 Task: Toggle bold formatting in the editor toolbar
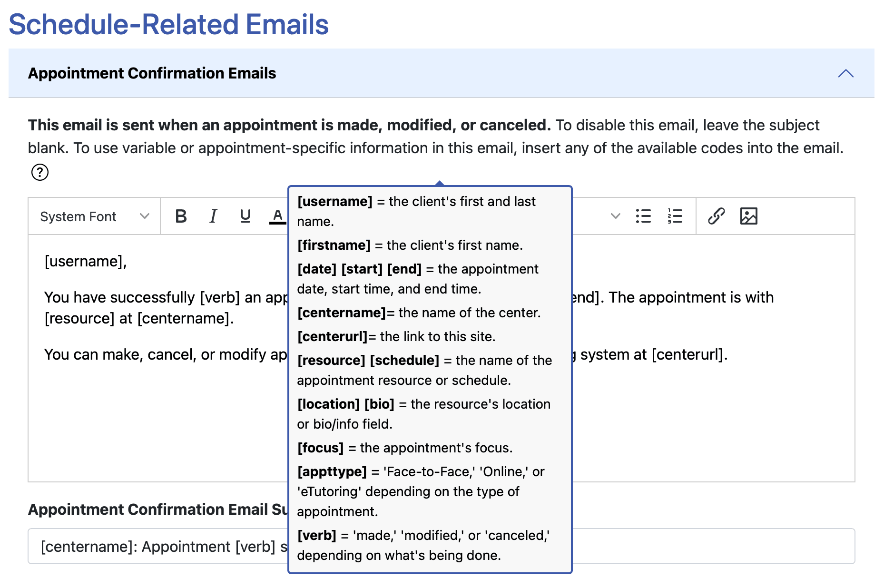coord(181,216)
